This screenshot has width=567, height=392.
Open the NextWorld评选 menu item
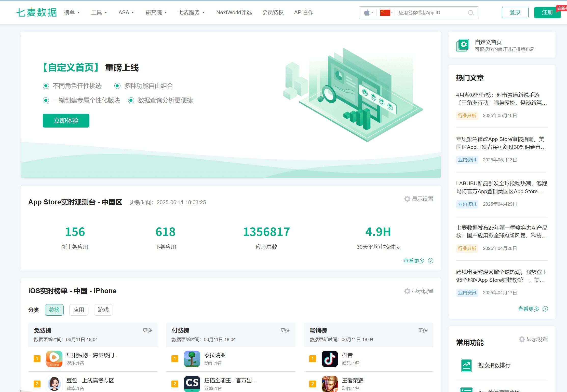point(234,12)
